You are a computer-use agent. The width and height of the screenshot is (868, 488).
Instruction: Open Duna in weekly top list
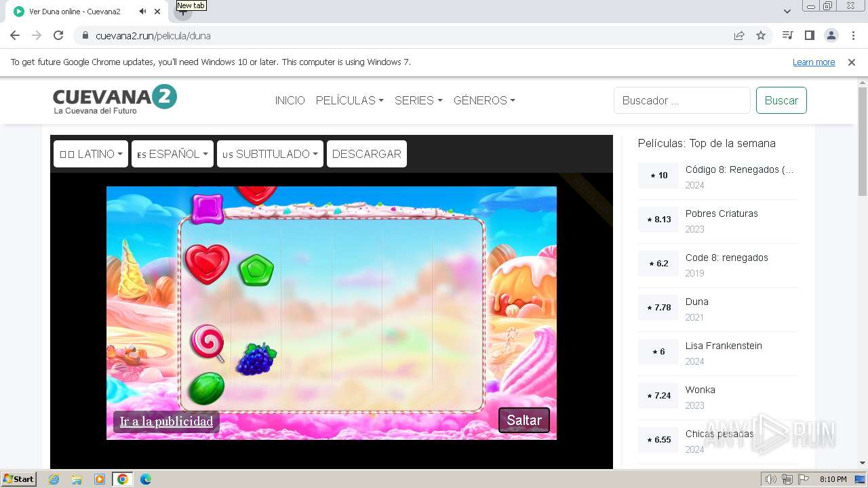pos(696,302)
